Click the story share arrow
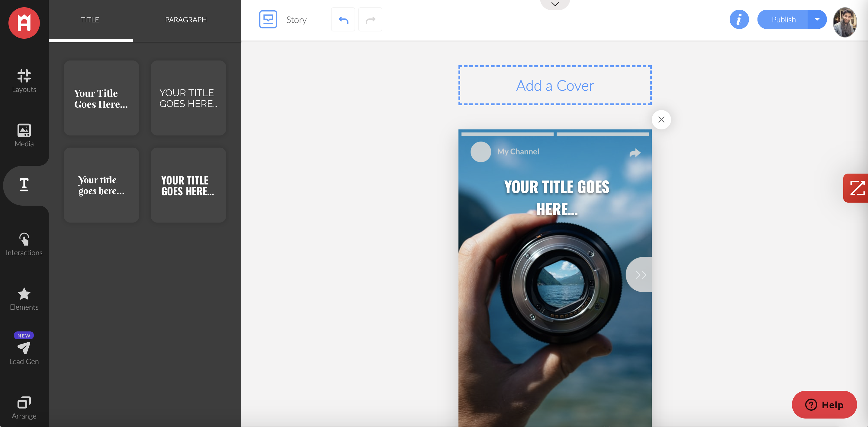 [x=635, y=153]
